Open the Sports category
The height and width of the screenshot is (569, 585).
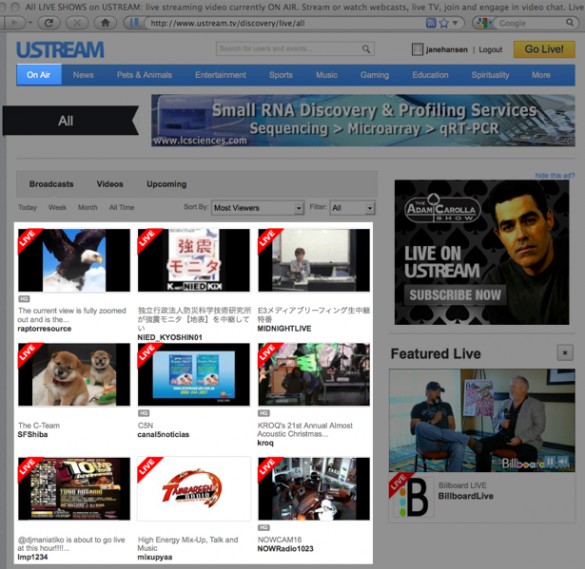281,75
